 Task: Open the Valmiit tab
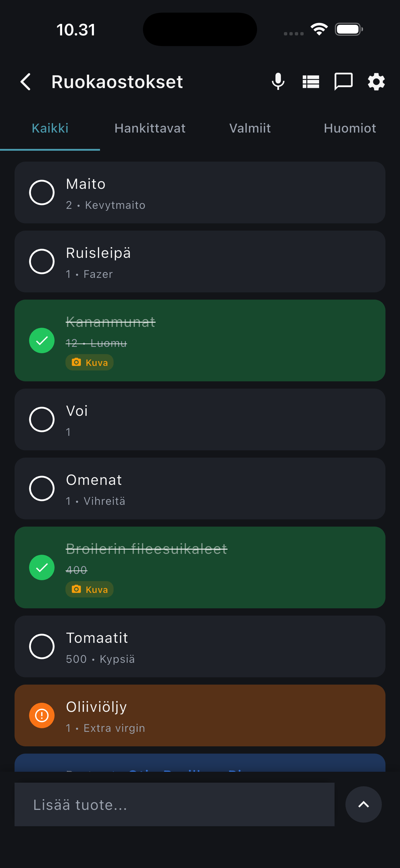pos(250,128)
